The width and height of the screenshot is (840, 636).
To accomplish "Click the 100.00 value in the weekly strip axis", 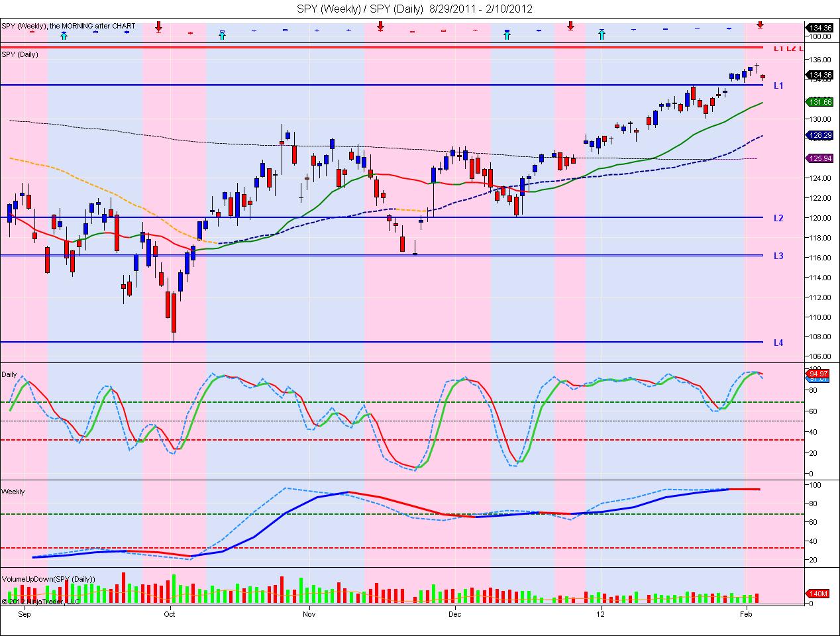I will click(x=820, y=37).
